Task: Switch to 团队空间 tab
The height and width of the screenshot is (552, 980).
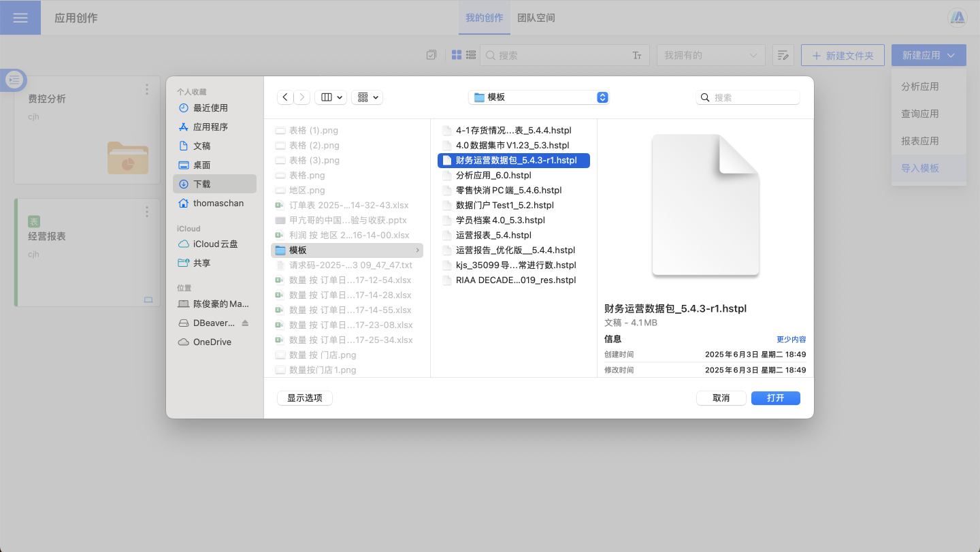Action: coord(536,18)
